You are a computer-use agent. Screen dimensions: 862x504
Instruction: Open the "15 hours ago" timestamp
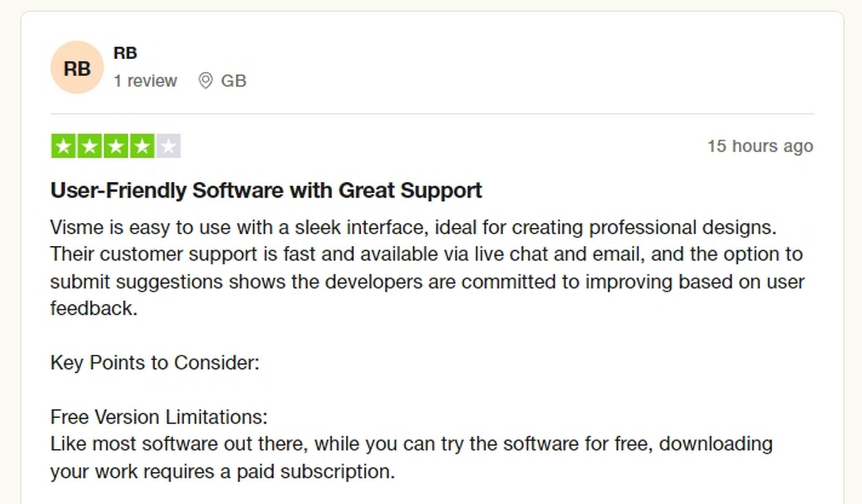[760, 146]
